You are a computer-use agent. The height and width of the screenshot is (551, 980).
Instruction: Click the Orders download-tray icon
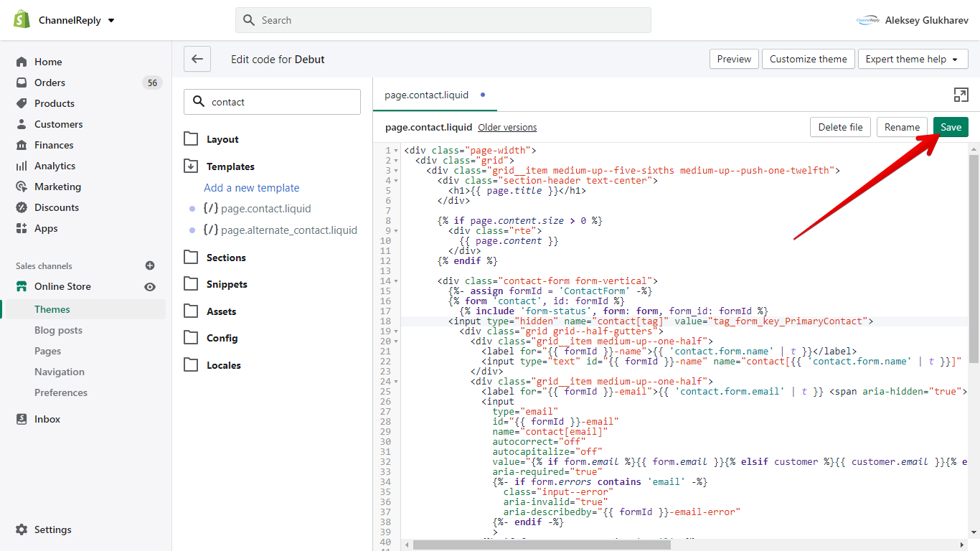(x=22, y=83)
